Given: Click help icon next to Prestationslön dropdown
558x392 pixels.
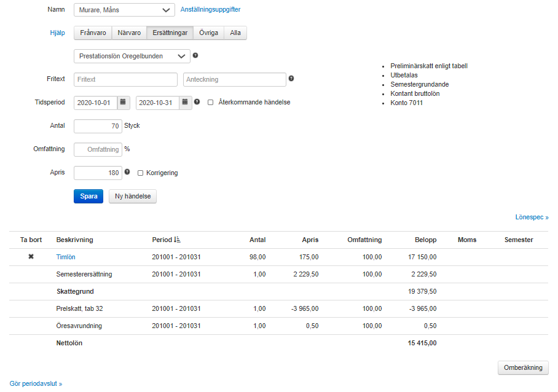Looking at the screenshot, I should [195, 55].
